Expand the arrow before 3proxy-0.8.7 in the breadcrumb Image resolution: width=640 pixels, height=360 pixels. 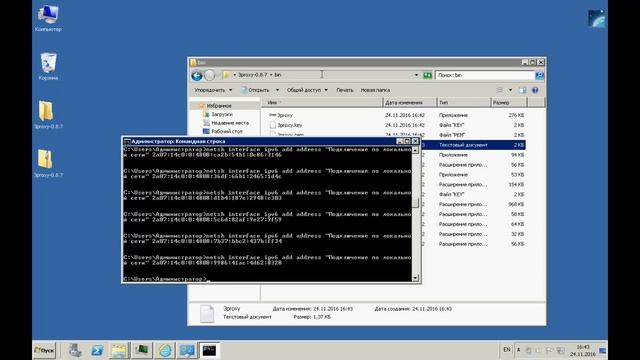tap(235, 75)
